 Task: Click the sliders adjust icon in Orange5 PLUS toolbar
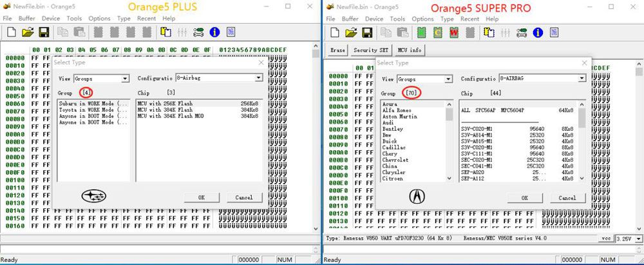182,32
